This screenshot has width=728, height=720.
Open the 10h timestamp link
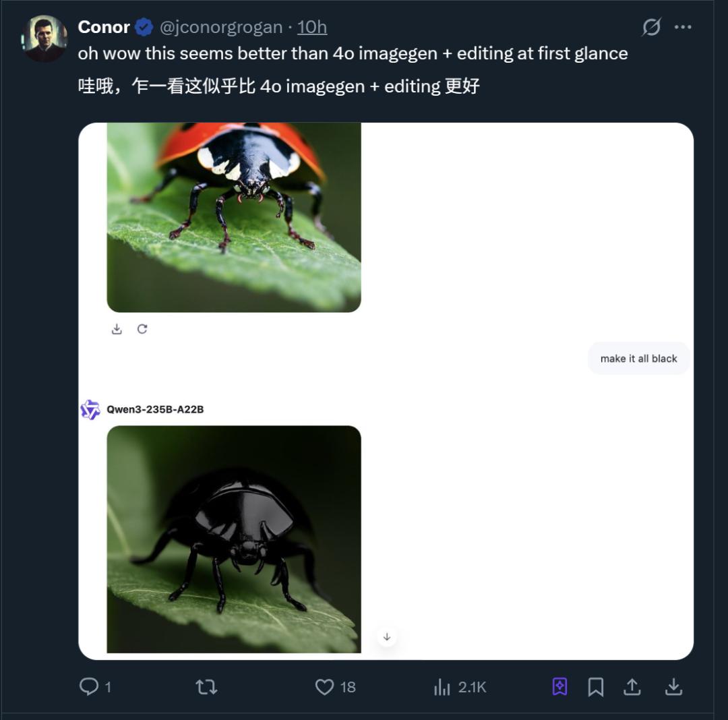tap(312, 27)
